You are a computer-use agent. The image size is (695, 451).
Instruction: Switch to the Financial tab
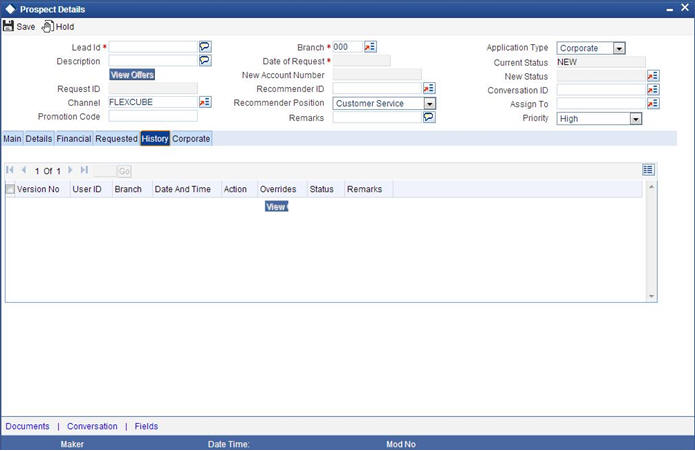click(x=74, y=139)
